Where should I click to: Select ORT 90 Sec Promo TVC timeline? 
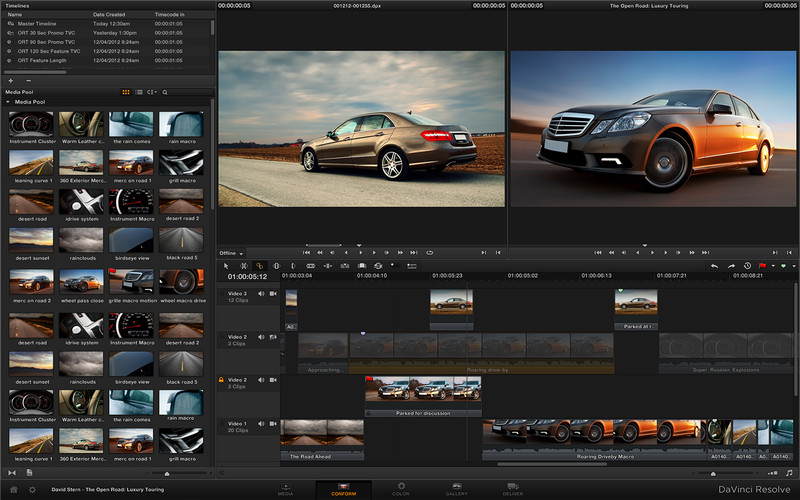(x=45, y=43)
